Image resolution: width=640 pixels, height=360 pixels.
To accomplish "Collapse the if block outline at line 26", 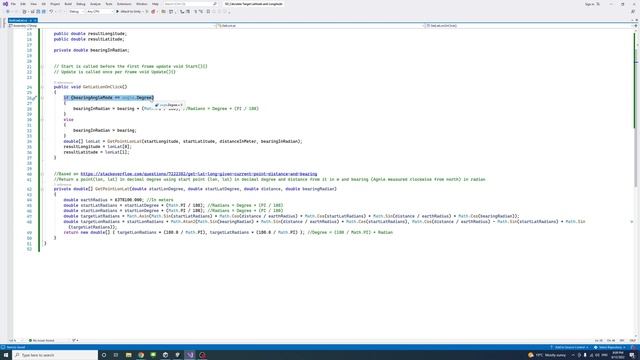I will (x=42, y=98).
